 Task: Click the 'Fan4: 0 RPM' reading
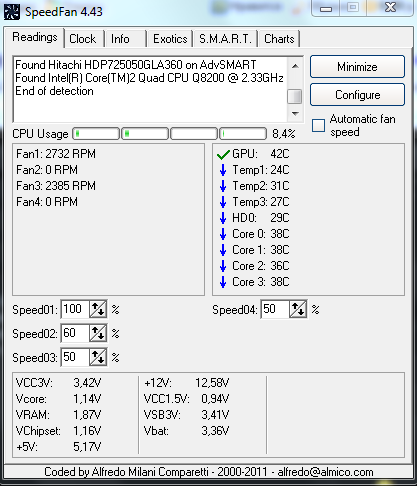tap(47, 202)
